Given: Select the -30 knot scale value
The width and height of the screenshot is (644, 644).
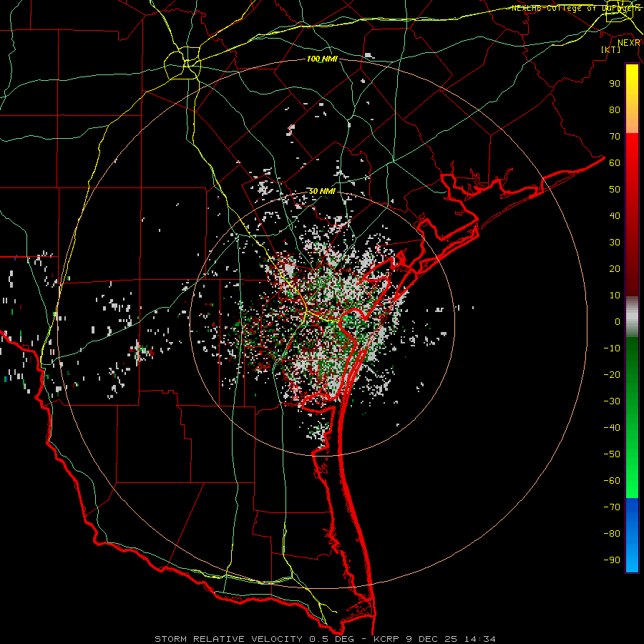Looking at the screenshot, I should 612,401.
